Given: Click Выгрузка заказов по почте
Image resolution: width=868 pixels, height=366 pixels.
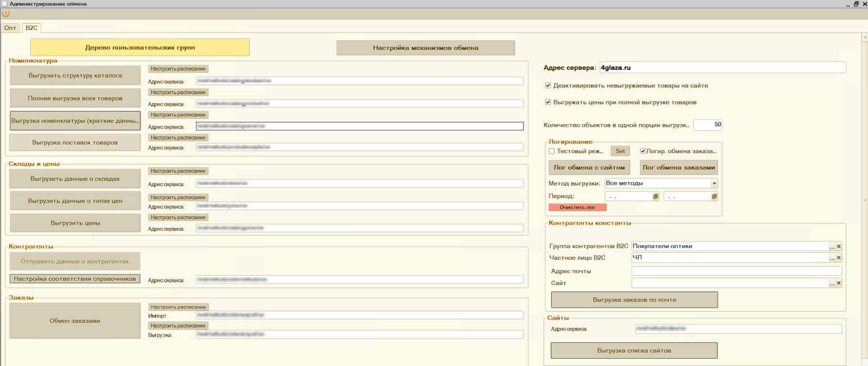Looking at the screenshot, I should tap(634, 300).
